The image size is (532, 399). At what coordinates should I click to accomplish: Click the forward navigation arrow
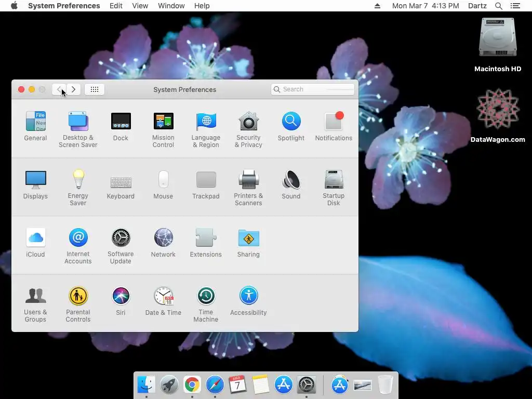(x=73, y=89)
